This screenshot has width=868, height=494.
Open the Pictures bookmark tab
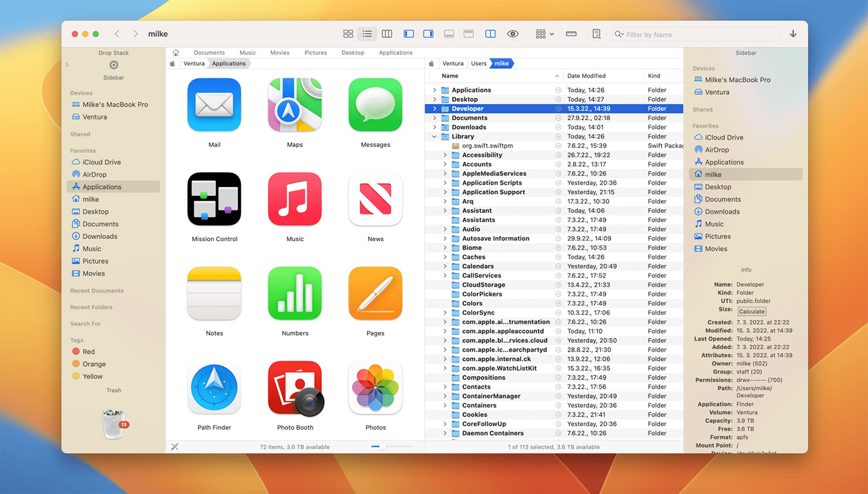click(315, 53)
